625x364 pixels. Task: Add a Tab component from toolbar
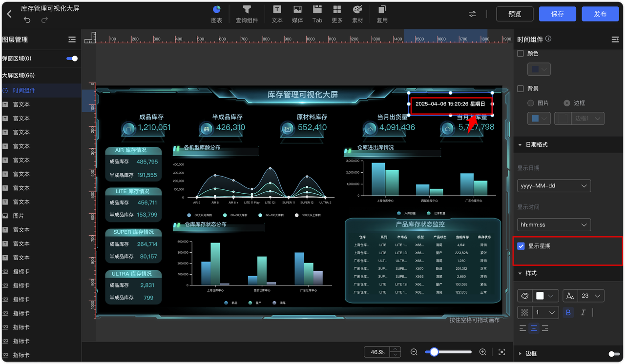tap(317, 14)
